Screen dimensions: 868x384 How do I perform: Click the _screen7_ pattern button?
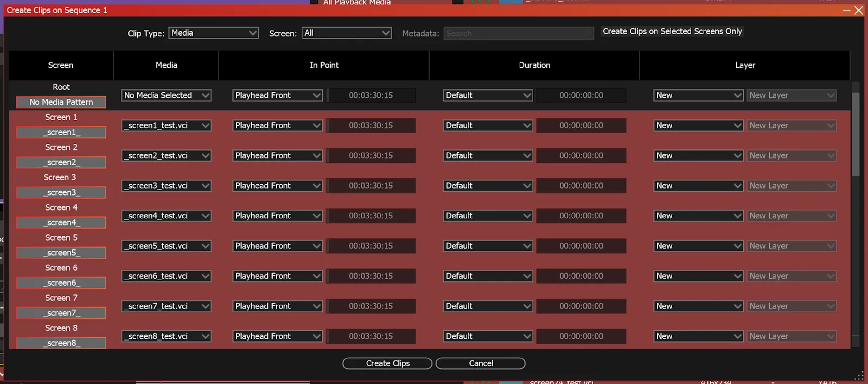(61, 313)
